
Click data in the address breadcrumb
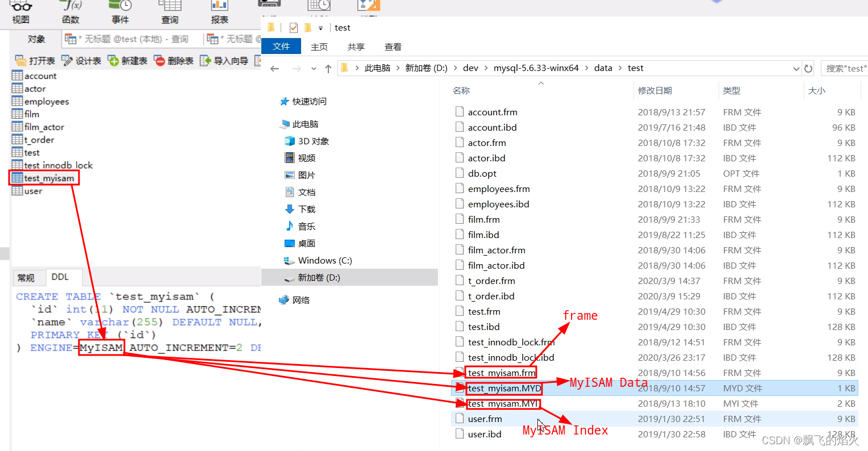click(603, 68)
